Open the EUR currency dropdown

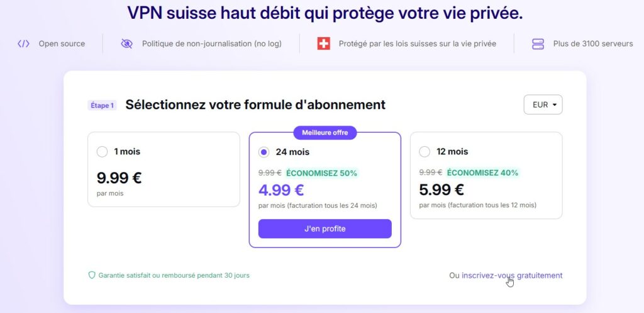(x=543, y=105)
